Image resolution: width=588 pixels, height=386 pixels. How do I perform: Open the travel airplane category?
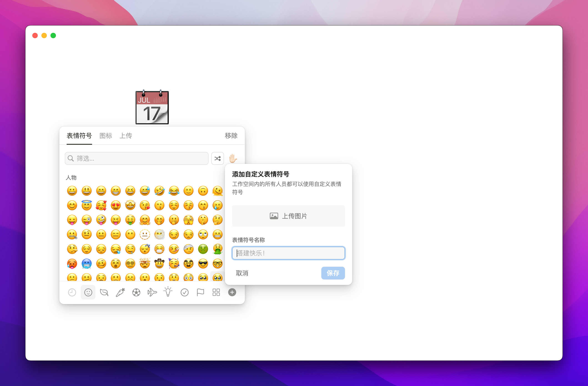point(152,292)
